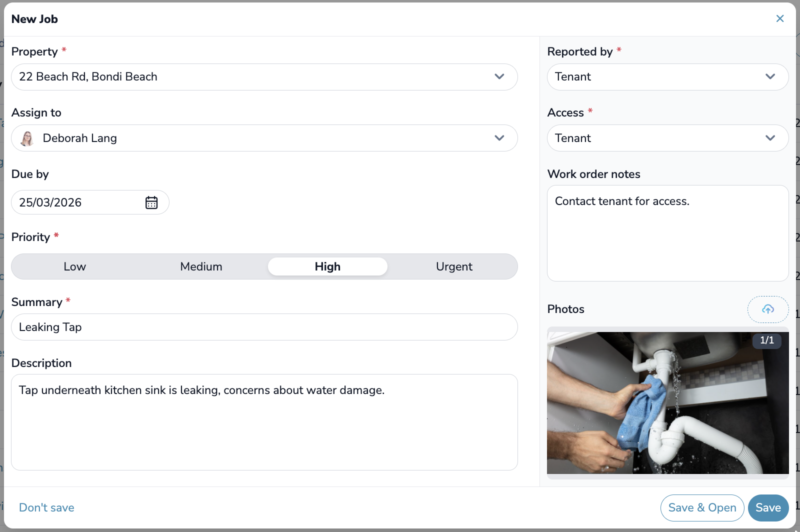Open the Assign to dropdown arrow

point(499,138)
